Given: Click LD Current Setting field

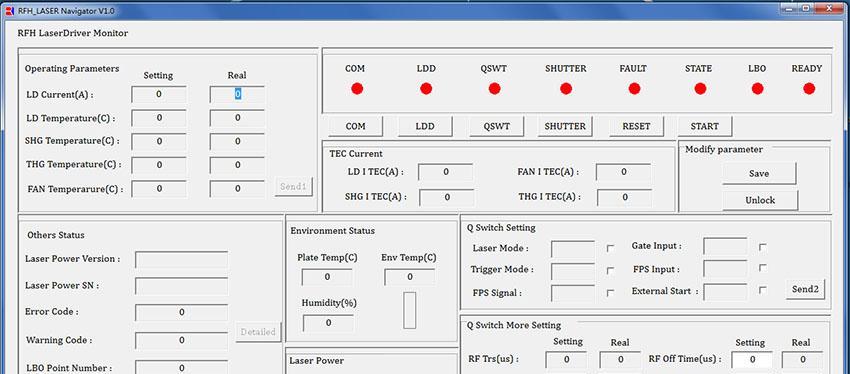Looking at the screenshot, I should [159, 94].
